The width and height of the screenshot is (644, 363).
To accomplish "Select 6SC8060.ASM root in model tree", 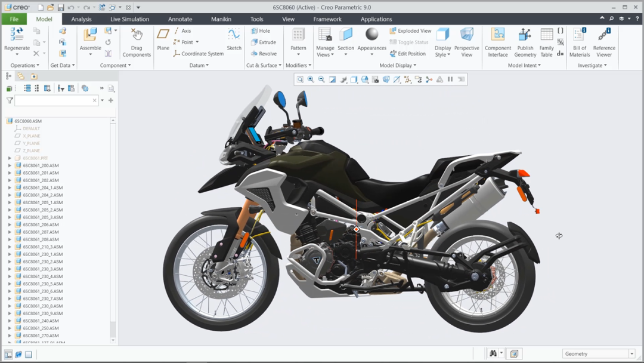I will coord(28,121).
